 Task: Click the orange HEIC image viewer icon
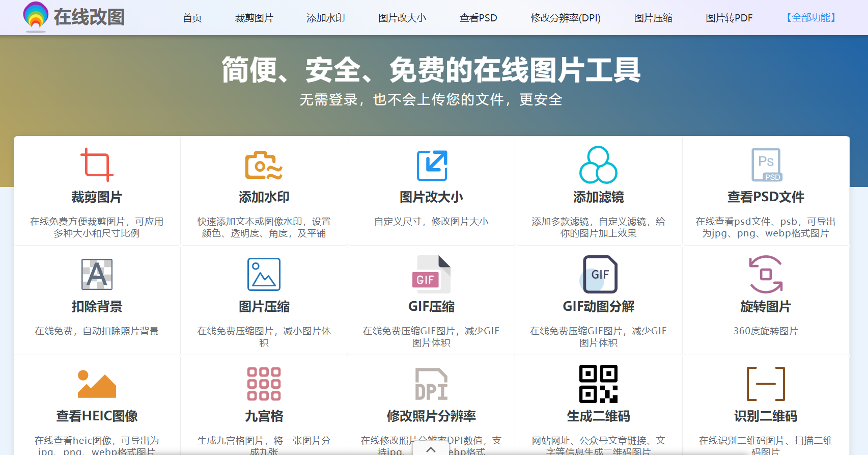click(x=97, y=384)
